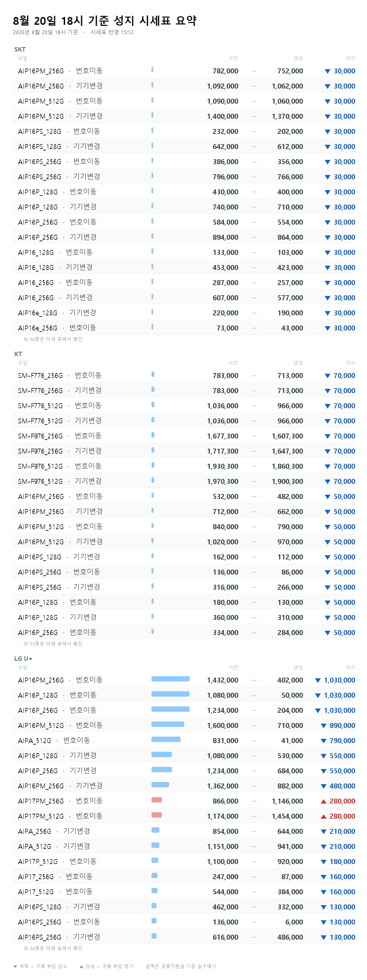Click the changed price 1,454,000

tap(287, 817)
